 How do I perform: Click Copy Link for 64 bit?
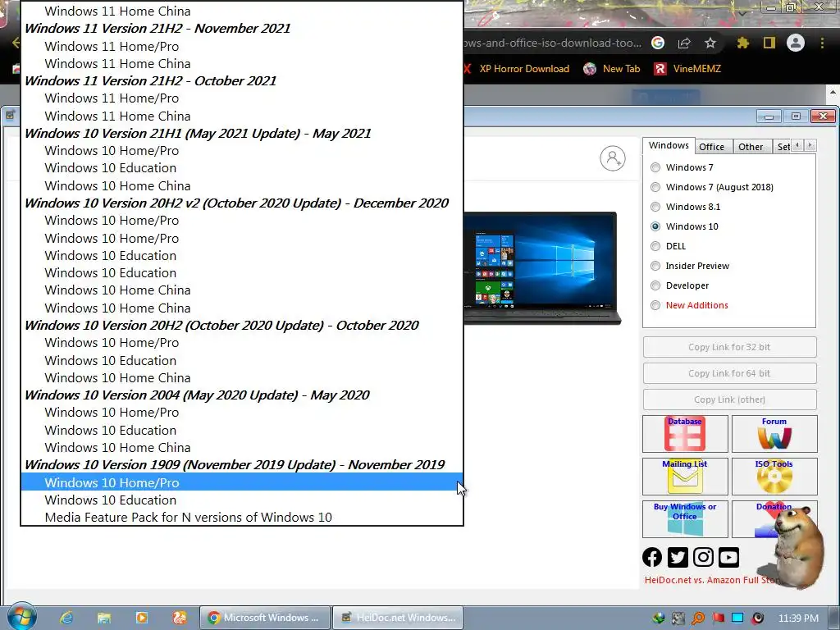tap(729, 373)
